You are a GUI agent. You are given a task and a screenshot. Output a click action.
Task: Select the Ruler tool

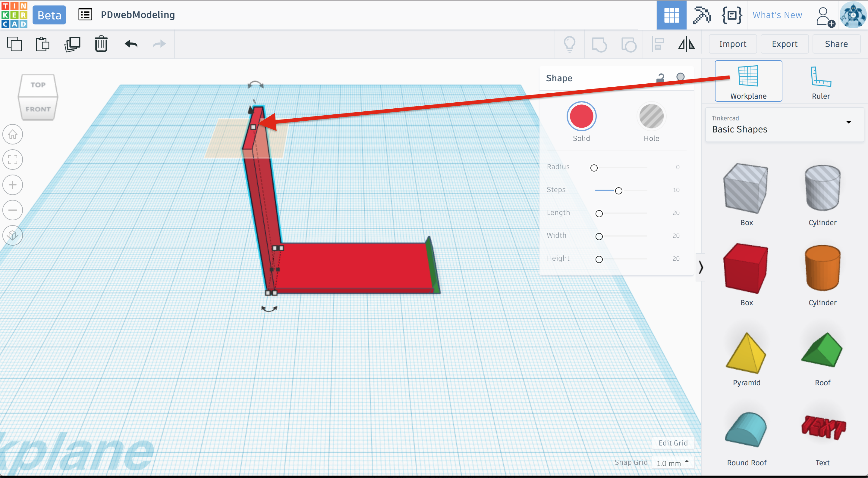coord(820,81)
